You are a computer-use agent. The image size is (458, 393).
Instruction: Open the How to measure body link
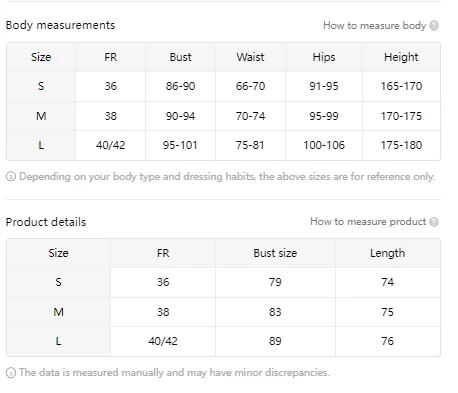(374, 26)
